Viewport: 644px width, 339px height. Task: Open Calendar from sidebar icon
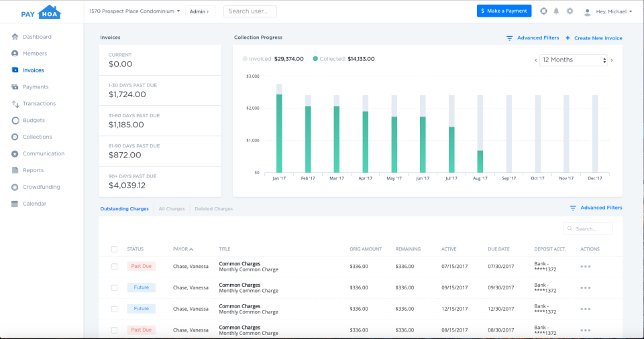point(15,204)
